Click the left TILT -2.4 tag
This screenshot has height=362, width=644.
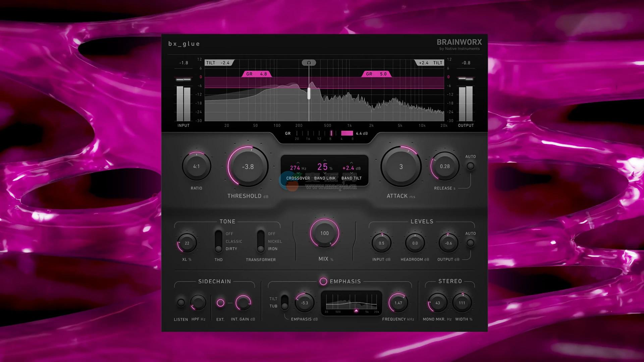219,63
